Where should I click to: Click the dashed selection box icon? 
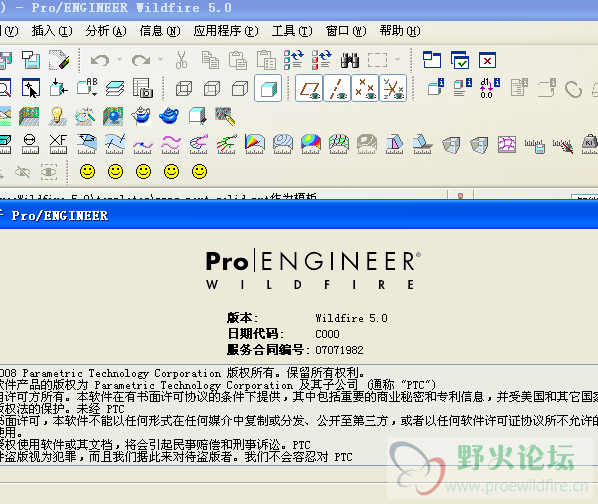377,60
